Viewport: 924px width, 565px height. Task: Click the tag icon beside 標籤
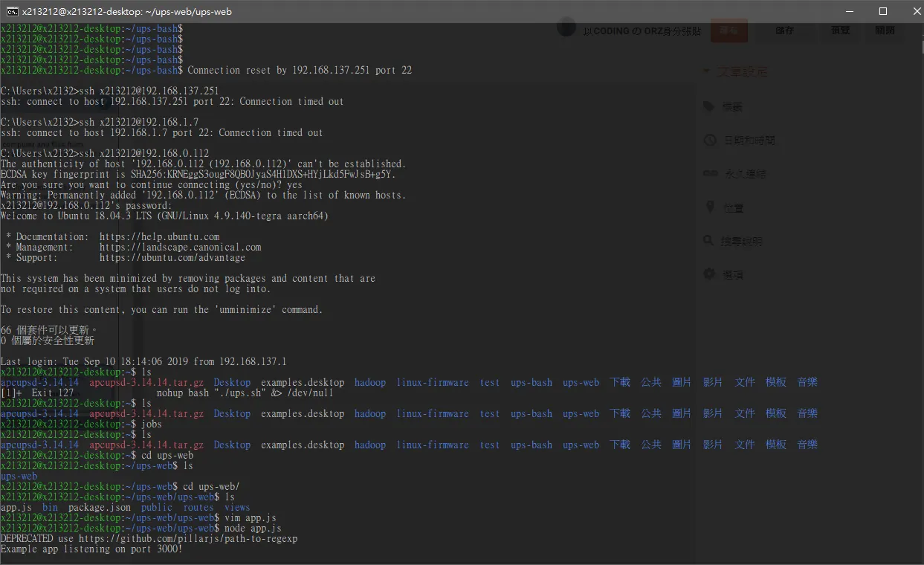pos(709,106)
